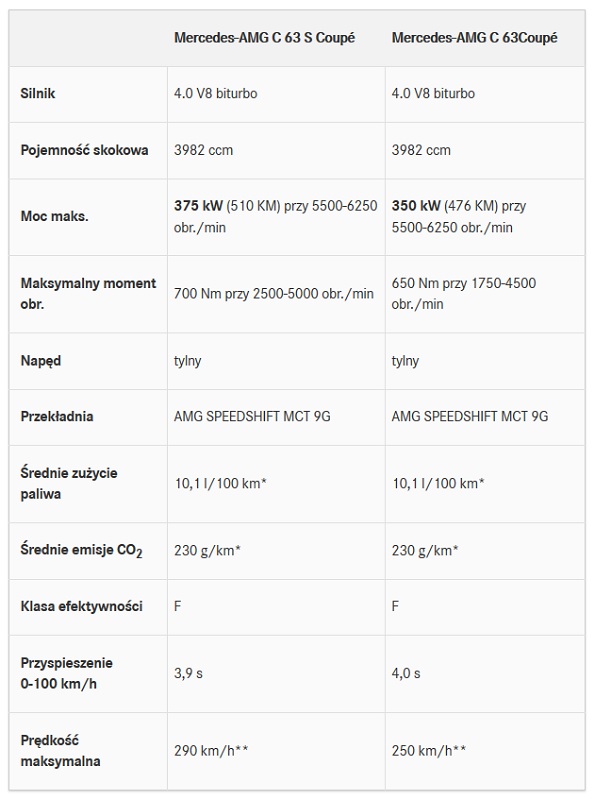
Task: Click the 350 kW power value
Action: pyautogui.click(x=416, y=206)
